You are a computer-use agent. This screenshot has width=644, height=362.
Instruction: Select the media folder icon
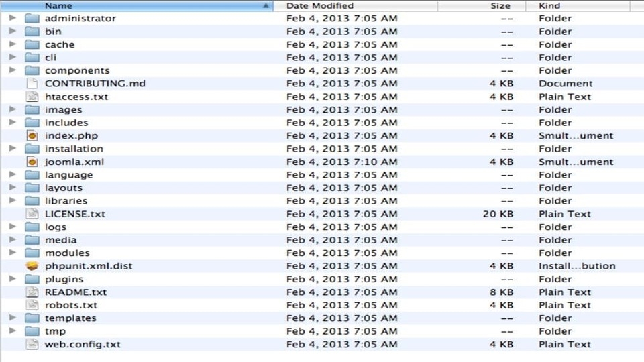click(32, 240)
